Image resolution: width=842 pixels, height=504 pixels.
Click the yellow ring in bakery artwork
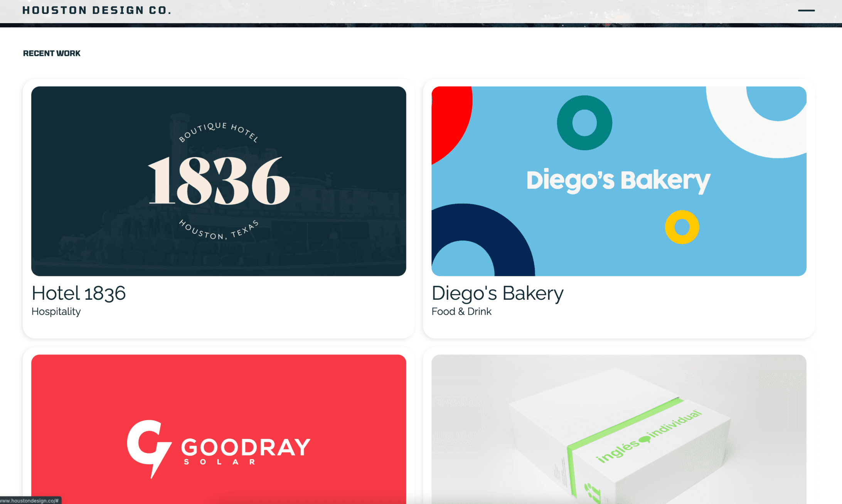click(682, 227)
